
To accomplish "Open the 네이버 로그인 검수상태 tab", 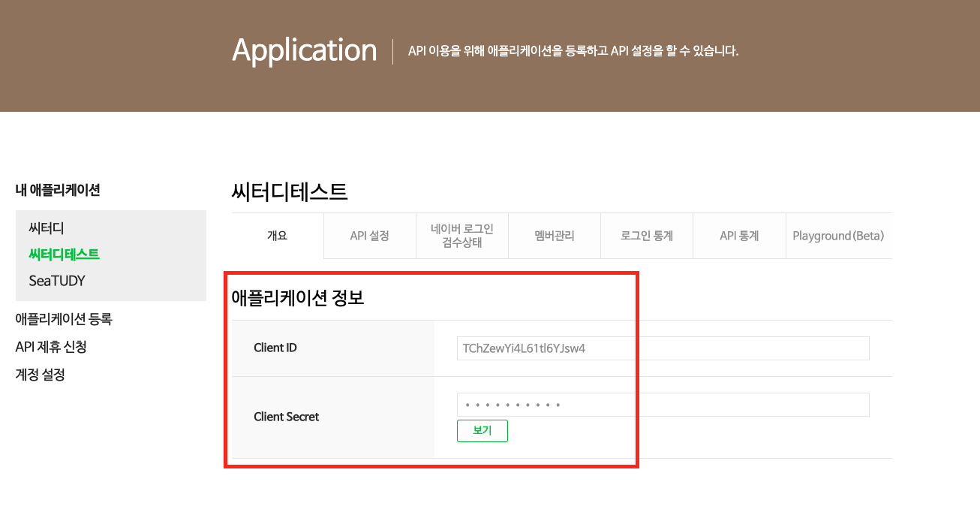I will pyautogui.click(x=462, y=236).
